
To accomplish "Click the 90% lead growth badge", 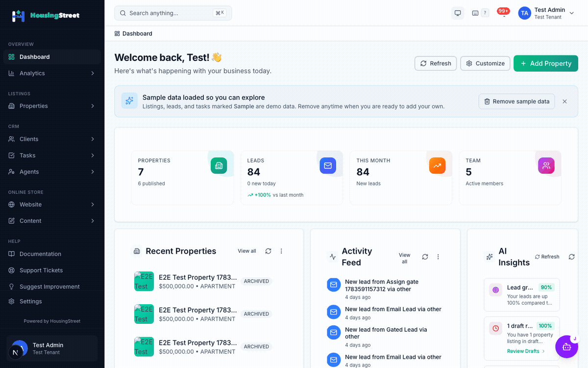I will (546, 288).
